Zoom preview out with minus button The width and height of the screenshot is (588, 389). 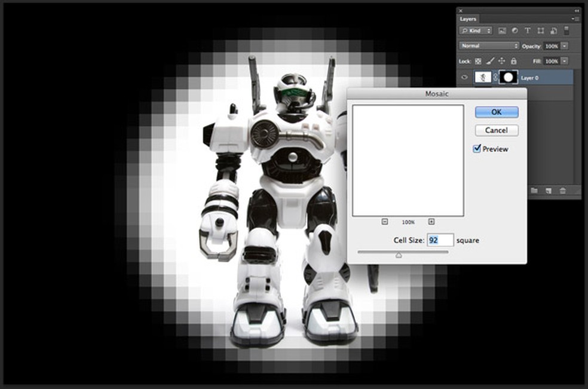(384, 222)
